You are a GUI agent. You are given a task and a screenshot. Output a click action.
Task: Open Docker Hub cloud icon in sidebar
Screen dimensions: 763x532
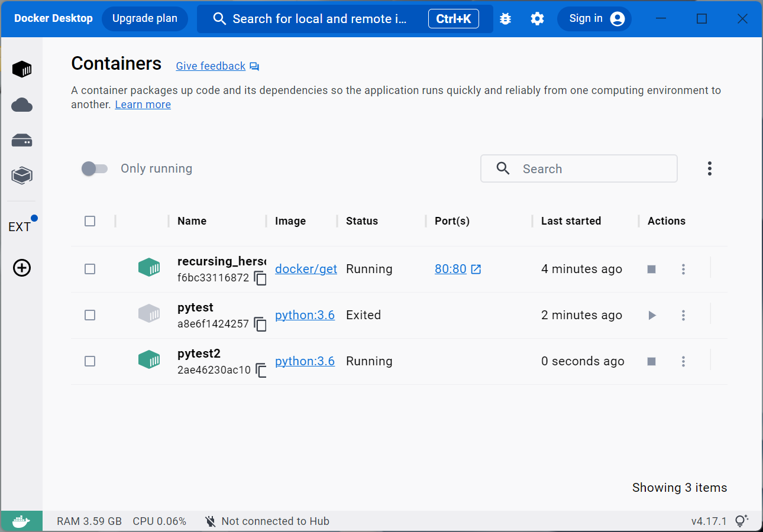pos(22,105)
